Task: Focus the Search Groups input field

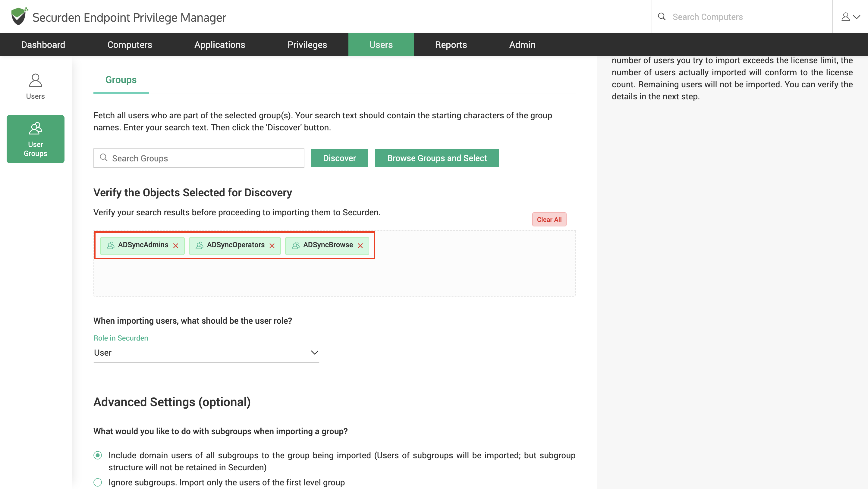Action: [199, 158]
